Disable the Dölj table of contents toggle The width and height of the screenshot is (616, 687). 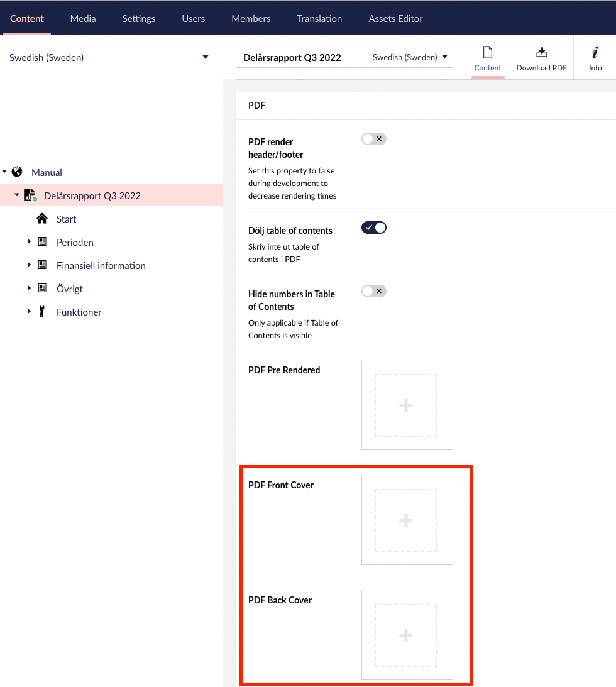click(x=373, y=228)
